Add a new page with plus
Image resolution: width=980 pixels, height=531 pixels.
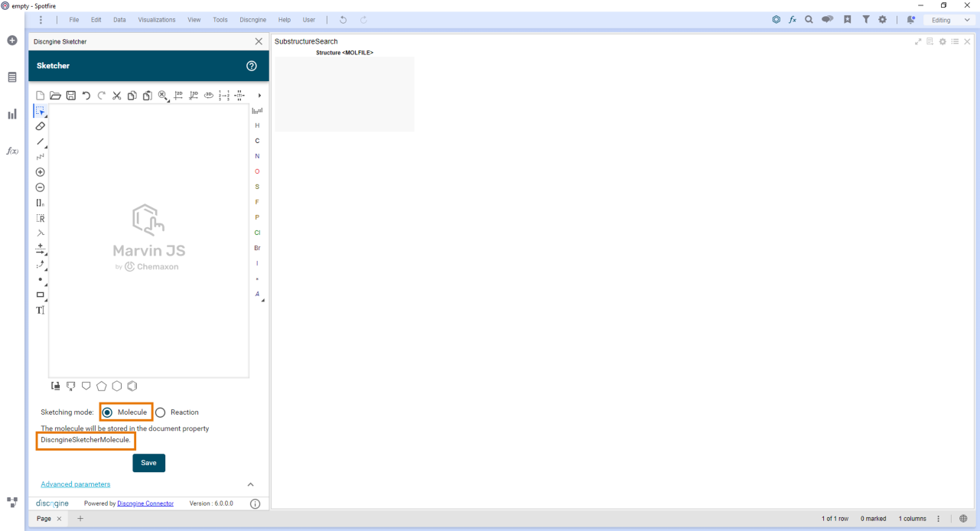coord(80,519)
